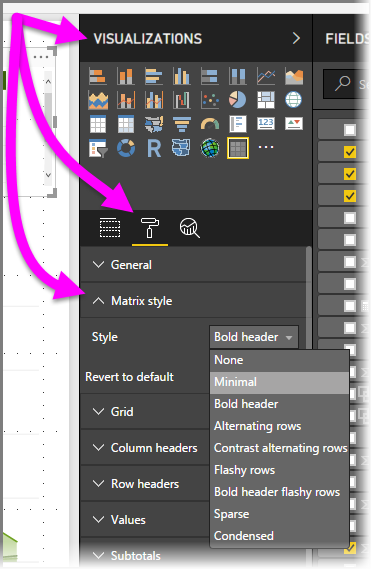372x570 pixels.
Task: Choose Bold header option in the list
Action: 279,404
